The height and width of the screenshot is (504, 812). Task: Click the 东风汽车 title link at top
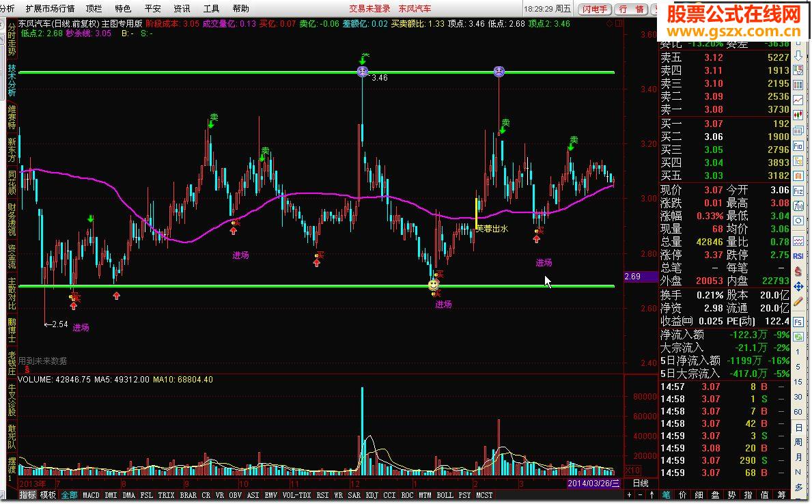pos(415,9)
